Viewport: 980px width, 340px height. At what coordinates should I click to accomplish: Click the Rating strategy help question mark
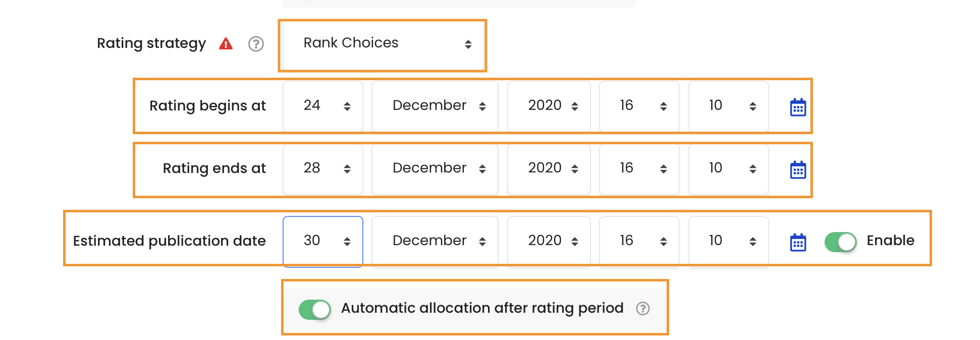(x=256, y=44)
